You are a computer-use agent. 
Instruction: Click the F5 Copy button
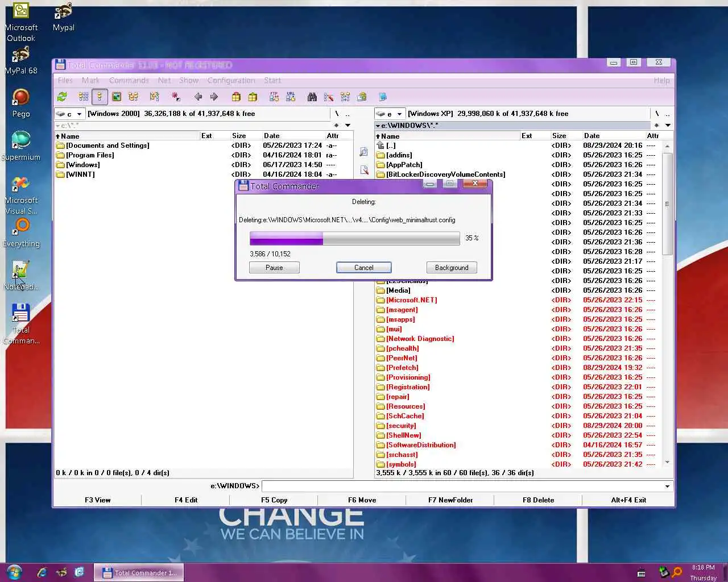pyautogui.click(x=274, y=500)
